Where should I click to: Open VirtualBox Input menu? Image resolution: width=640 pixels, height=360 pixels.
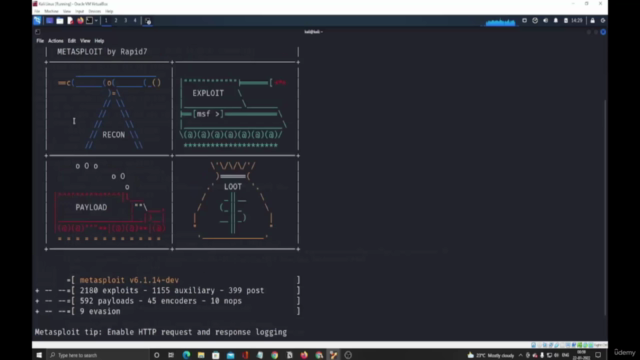pyautogui.click(x=80, y=11)
